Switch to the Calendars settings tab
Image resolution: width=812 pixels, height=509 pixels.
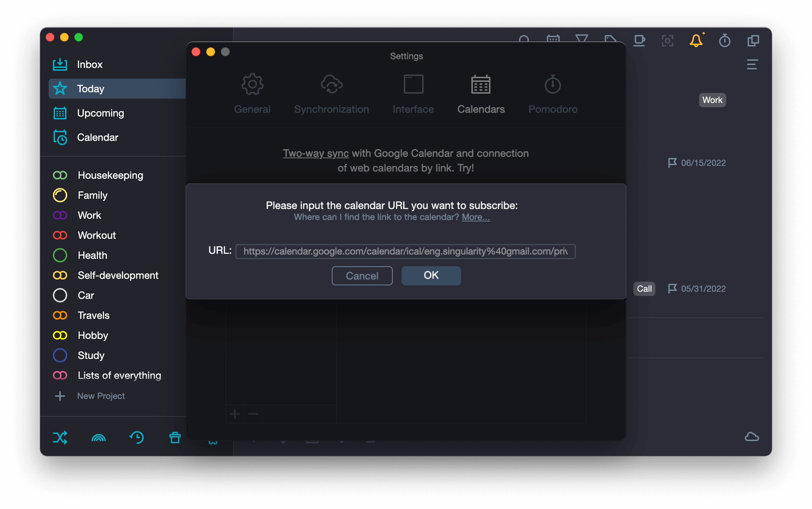pyautogui.click(x=481, y=94)
